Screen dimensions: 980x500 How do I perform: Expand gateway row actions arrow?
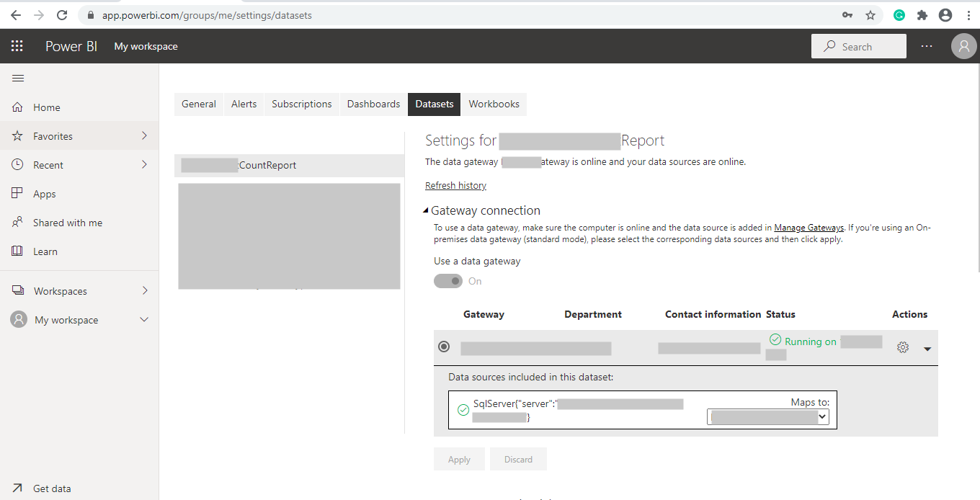tap(927, 349)
